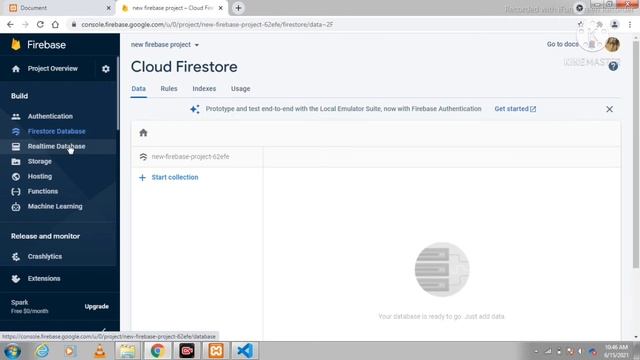Click the Extensions icon
640x360 pixels.
click(16, 279)
